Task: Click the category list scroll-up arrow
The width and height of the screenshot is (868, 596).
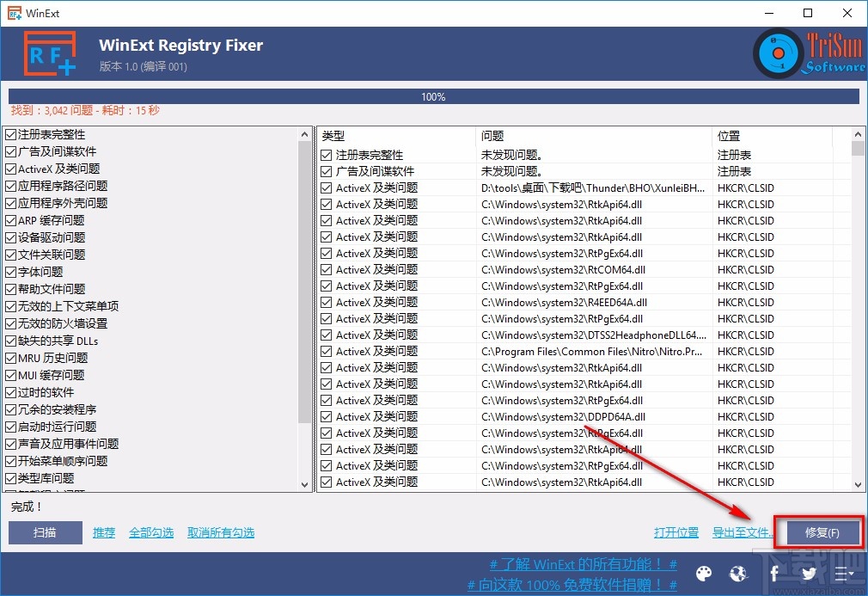Action: coord(304,134)
